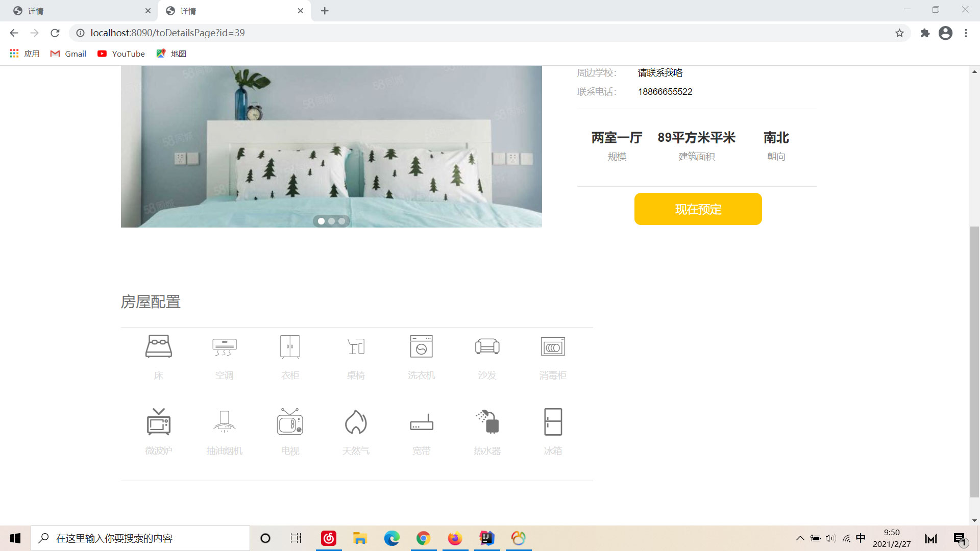Click the sofa (沙发) icon
Screen dimensions: 980x551
click(487, 346)
